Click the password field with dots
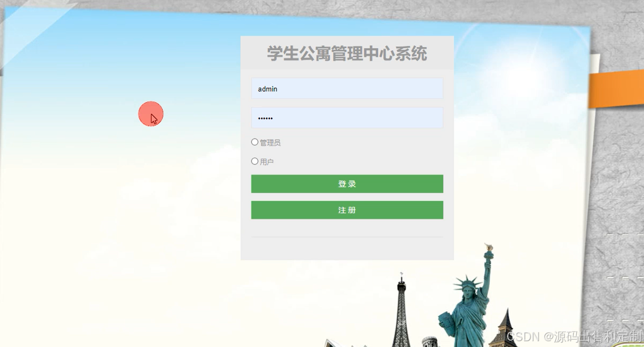The height and width of the screenshot is (347, 644). click(347, 118)
